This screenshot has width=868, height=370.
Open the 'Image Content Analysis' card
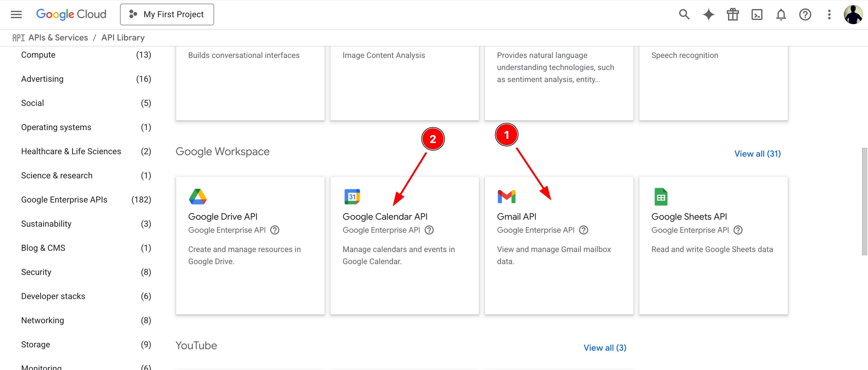tap(404, 83)
